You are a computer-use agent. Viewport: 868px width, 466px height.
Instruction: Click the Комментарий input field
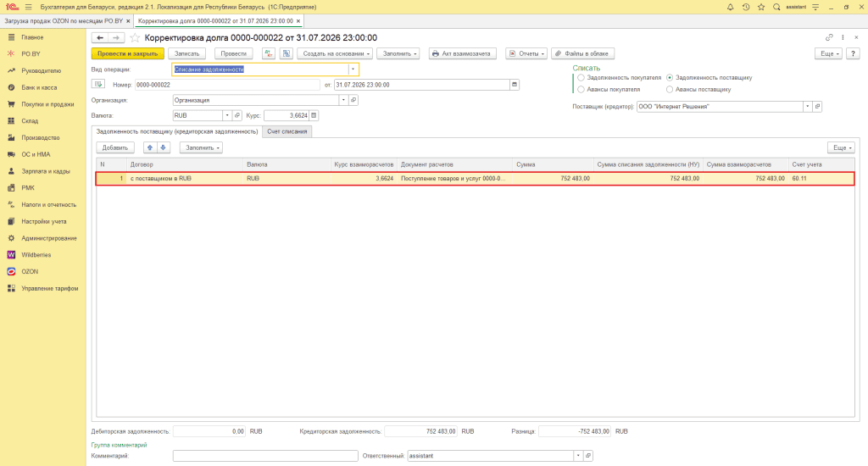coord(265,456)
